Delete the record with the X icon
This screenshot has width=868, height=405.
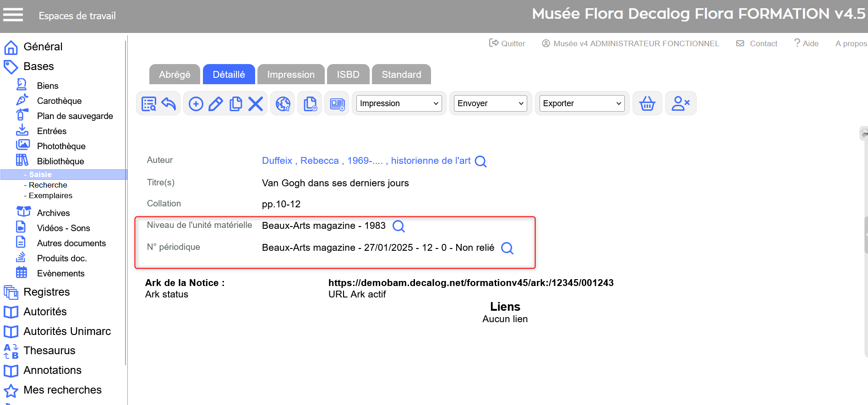(256, 104)
